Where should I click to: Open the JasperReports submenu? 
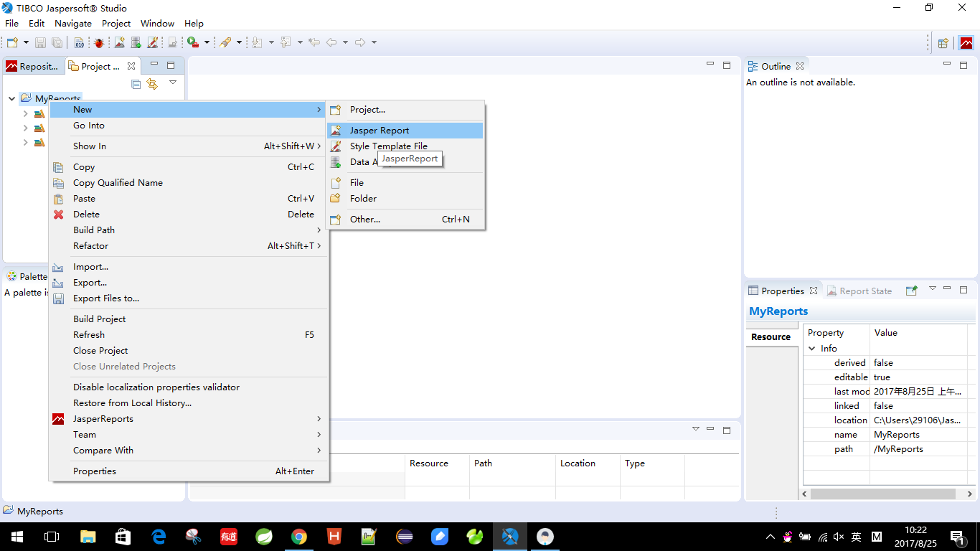coord(189,418)
